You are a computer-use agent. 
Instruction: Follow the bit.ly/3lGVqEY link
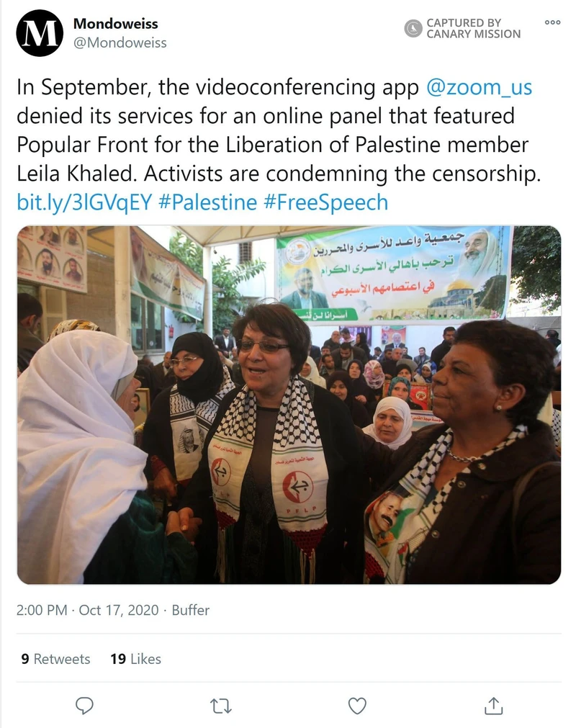[84, 202]
